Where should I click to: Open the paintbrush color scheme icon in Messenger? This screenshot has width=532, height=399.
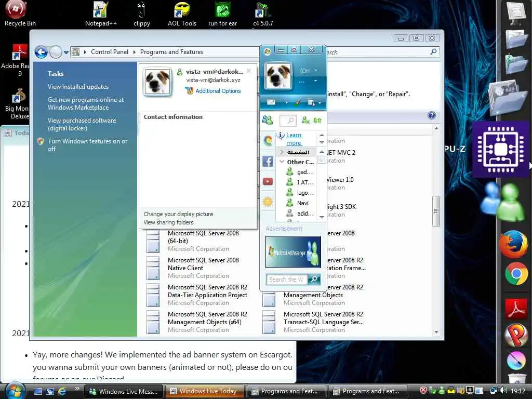(x=298, y=102)
